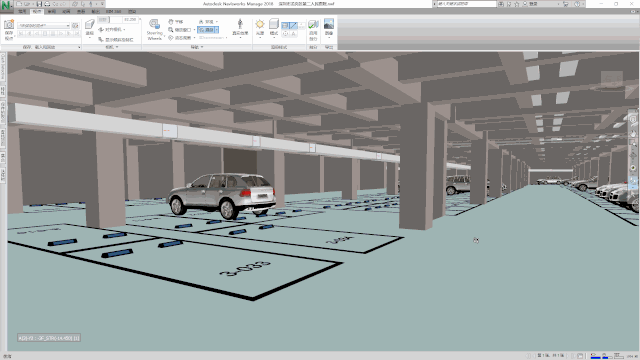Click the Realism person figure icon
The height and width of the screenshot is (360, 640).
tap(240, 24)
